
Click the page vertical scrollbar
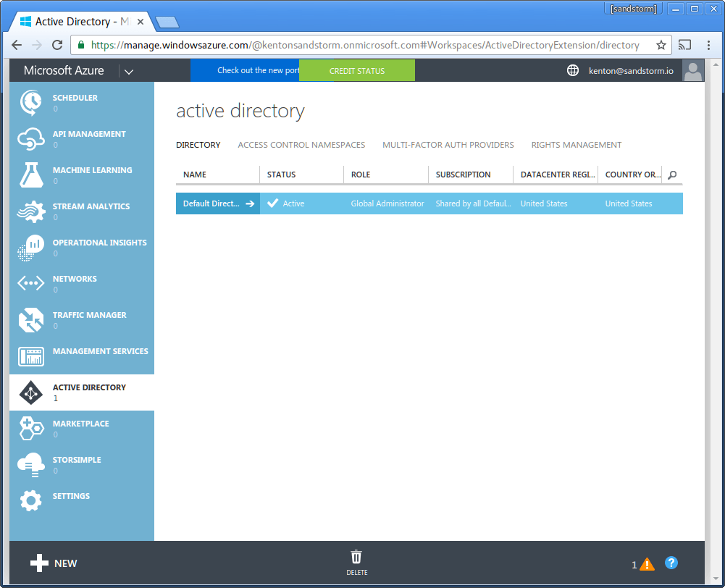pyautogui.click(x=716, y=320)
